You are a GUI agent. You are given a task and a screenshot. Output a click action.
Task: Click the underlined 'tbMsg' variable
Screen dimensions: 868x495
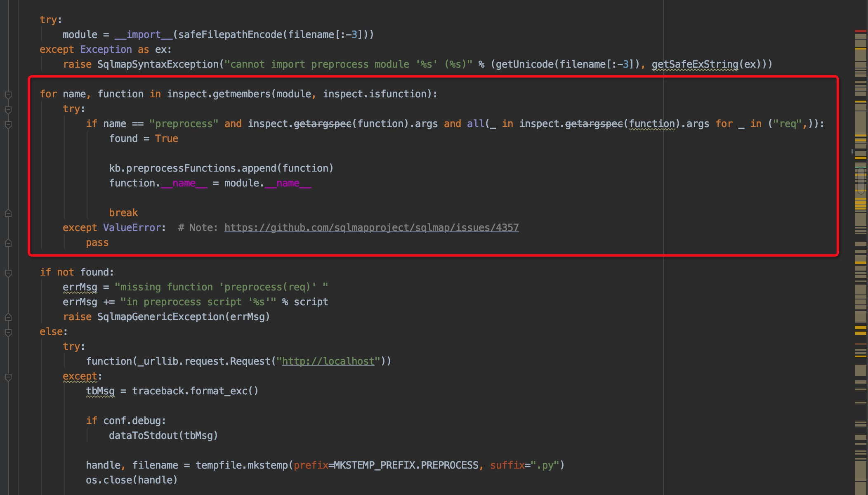[x=100, y=391]
